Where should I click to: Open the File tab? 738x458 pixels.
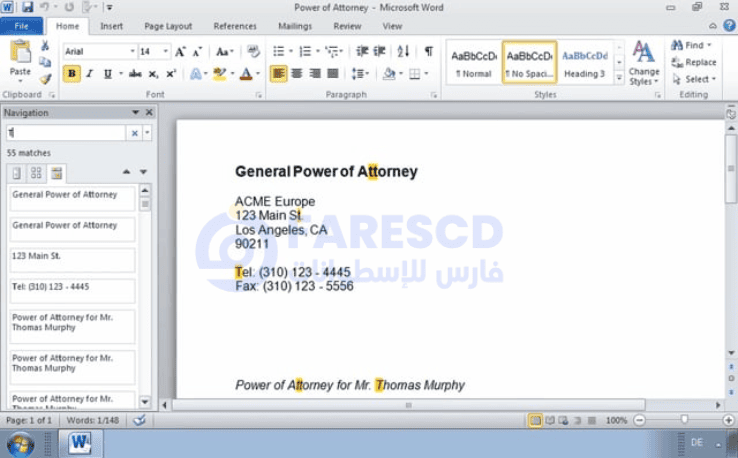(22, 26)
